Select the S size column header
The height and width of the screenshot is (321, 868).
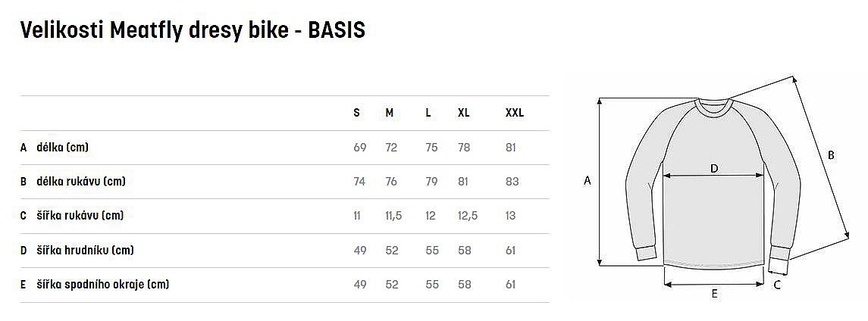[357, 113]
